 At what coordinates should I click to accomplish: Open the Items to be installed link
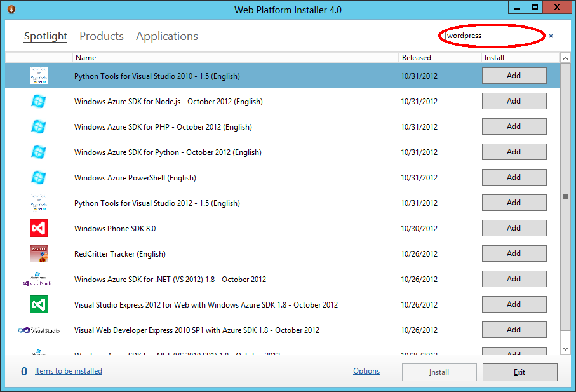pyautogui.click(x=69, y=371)
